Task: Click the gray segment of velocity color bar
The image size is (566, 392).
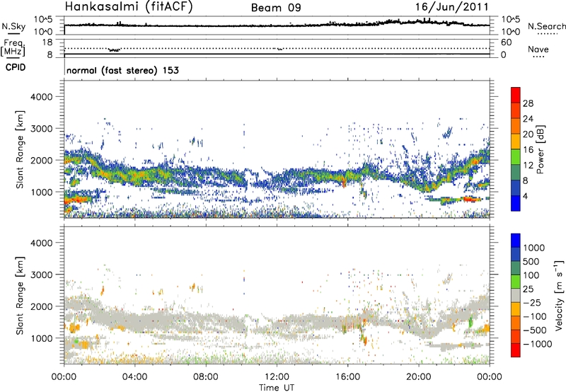Action: coord(516,295)
